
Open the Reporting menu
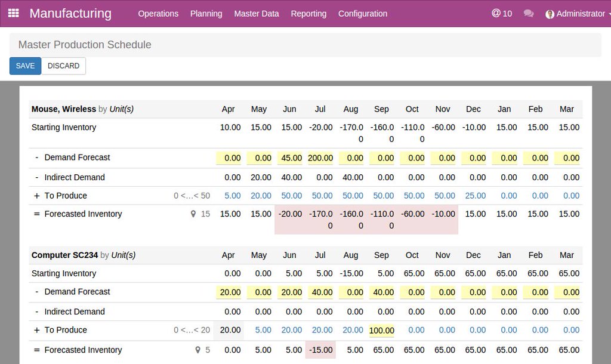(308, 13)
